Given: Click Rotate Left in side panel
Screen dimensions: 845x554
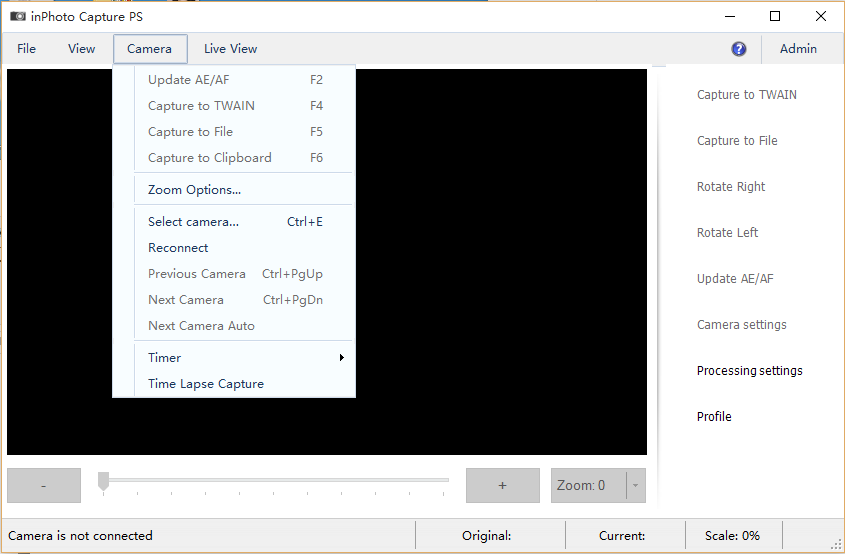Looking at the screenshot, I should click(x=727, y=233).
